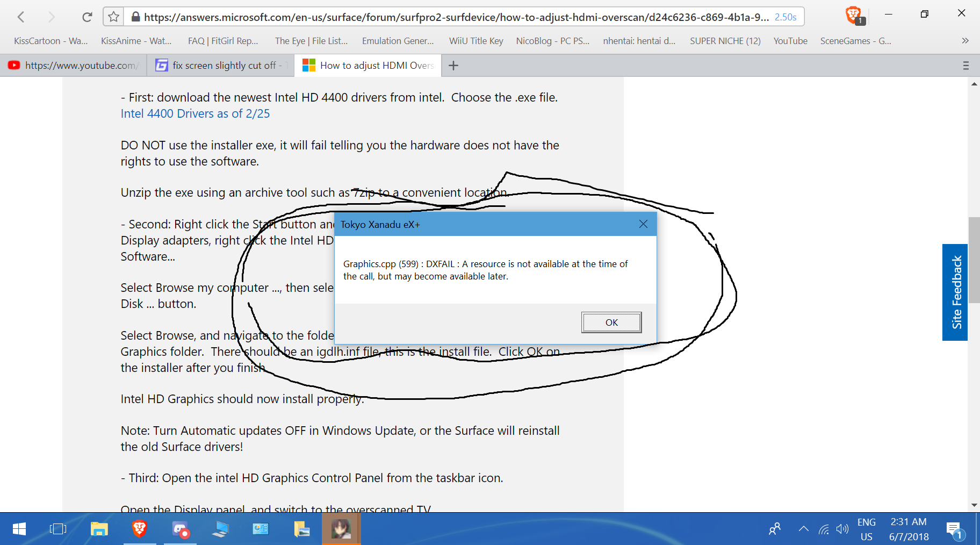Click the page scrollbar down arrow
This screenshot has height=545, width=980.
pos(974,505)
